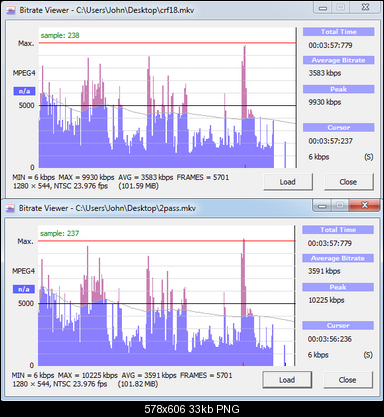The height and width of the screenshot is (417, 384).
Task: Click red marker at bottom of crf18.mkv graph
Action: click(x=245, y=166)
